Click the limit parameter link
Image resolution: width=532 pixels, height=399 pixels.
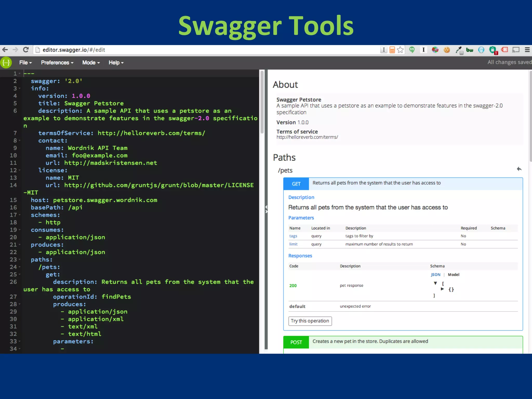click(x=293, y=244)
